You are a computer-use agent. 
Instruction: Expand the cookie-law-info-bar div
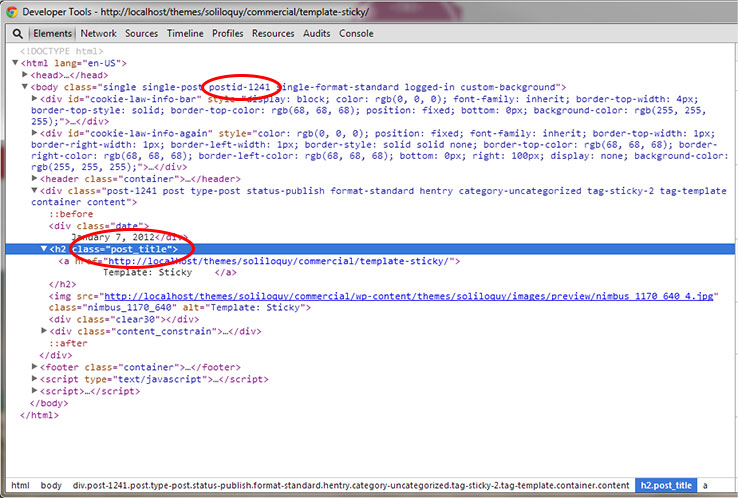pos(34,98)
